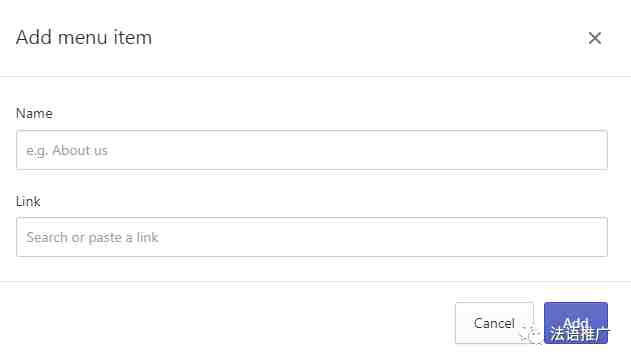Place cursor in the menu item name box

point(312,150)
